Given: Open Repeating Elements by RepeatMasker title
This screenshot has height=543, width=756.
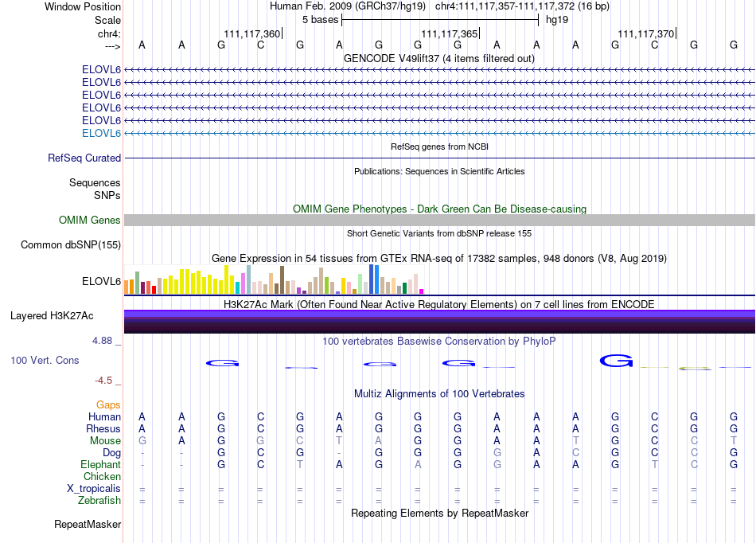Looking at the screenshot, I should (x=439, y=513).
